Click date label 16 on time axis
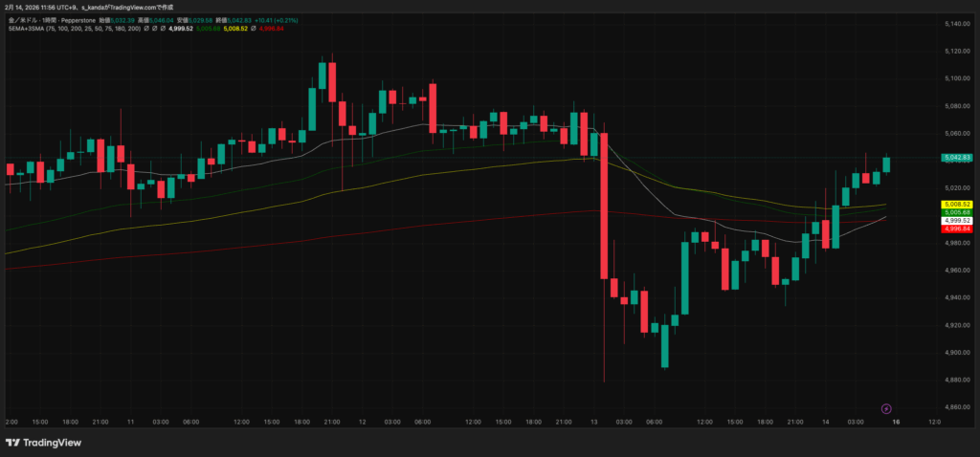980x457 pixels. pyautogui.click(x=896, y=422)
